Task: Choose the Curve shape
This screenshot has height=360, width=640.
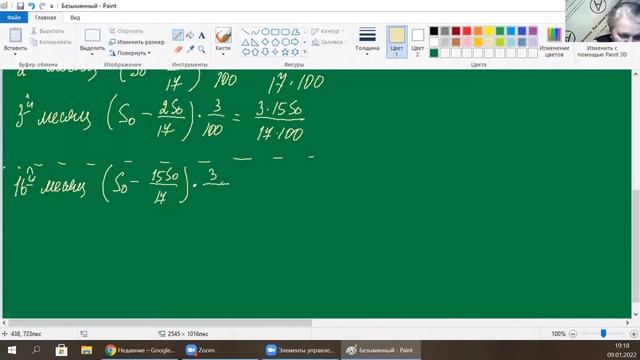Action: [255, 32]
